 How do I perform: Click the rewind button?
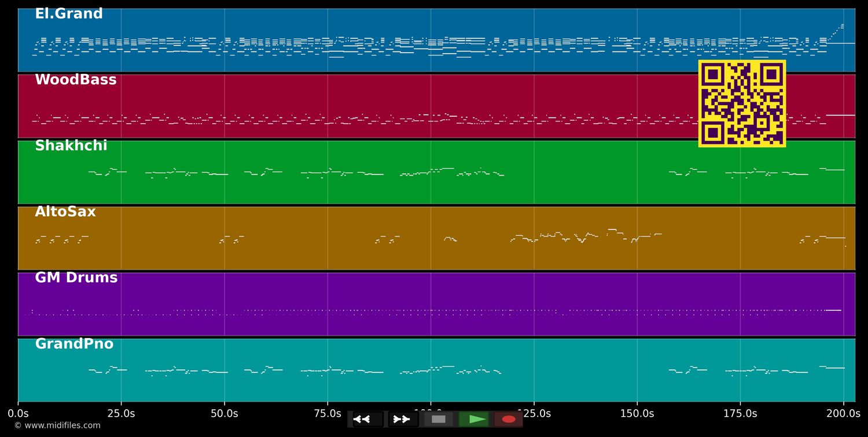tap(368, 419)
